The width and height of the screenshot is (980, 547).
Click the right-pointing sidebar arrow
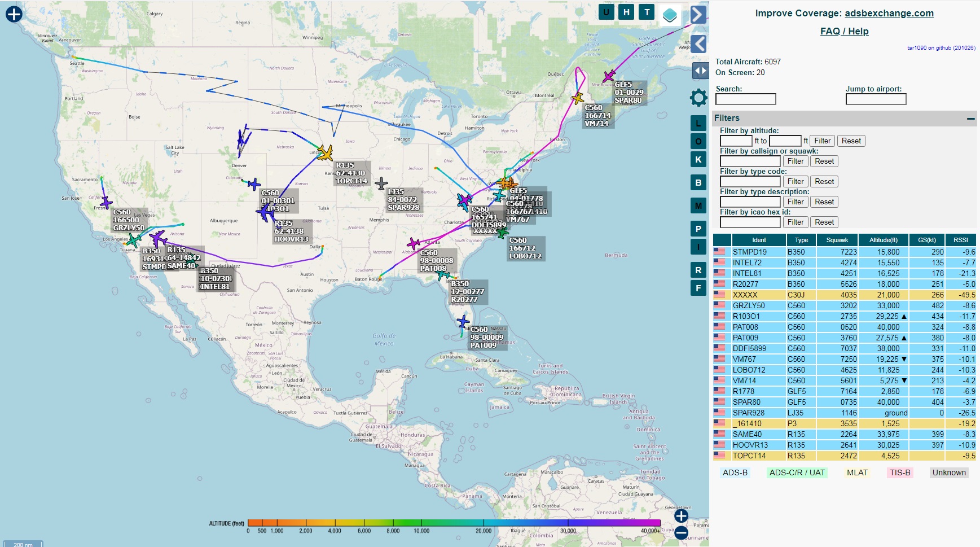[x=698, y=15]
